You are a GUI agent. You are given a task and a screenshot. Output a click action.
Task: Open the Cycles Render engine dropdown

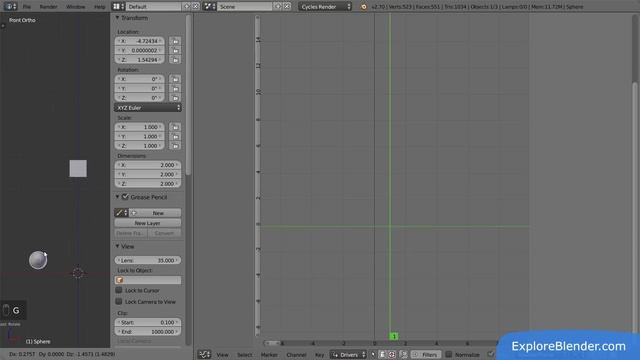click(x=325, y=7)
